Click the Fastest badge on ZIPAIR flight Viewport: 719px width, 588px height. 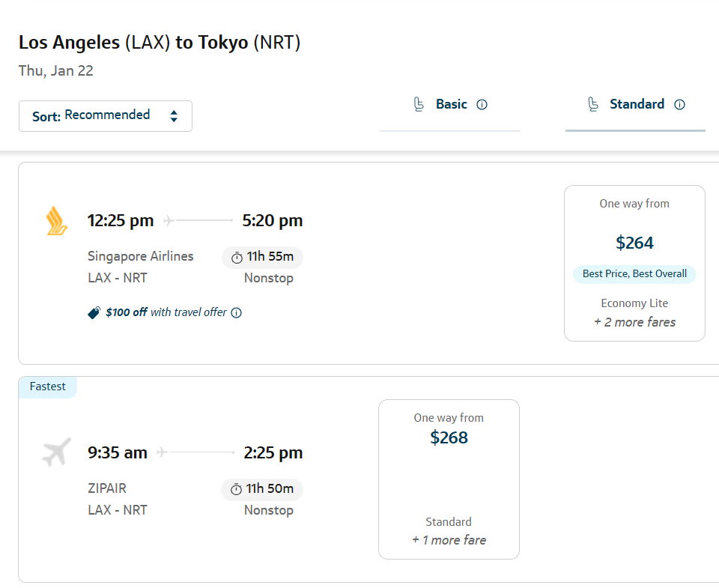(x=48, y=387)
